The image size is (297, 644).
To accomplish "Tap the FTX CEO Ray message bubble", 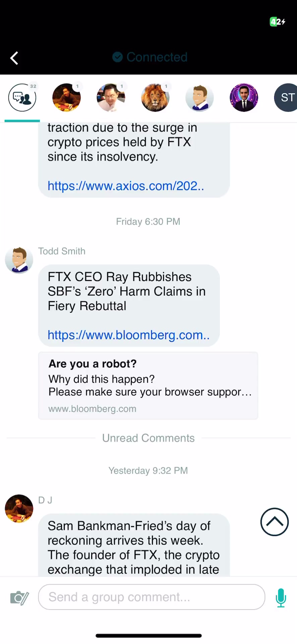I will pyautogui.click(x=129, y=291).
